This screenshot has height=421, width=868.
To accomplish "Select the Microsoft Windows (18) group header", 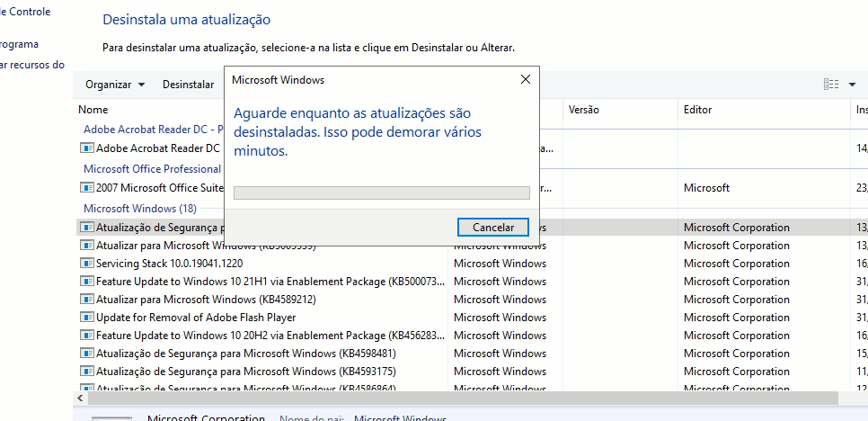I will (x=140, y=209).
